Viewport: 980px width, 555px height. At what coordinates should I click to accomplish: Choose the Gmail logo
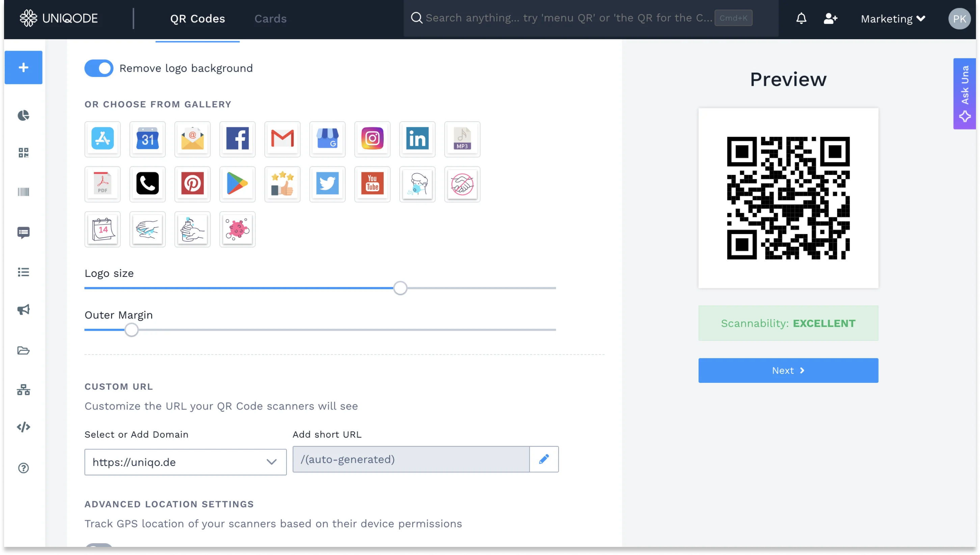282,139
